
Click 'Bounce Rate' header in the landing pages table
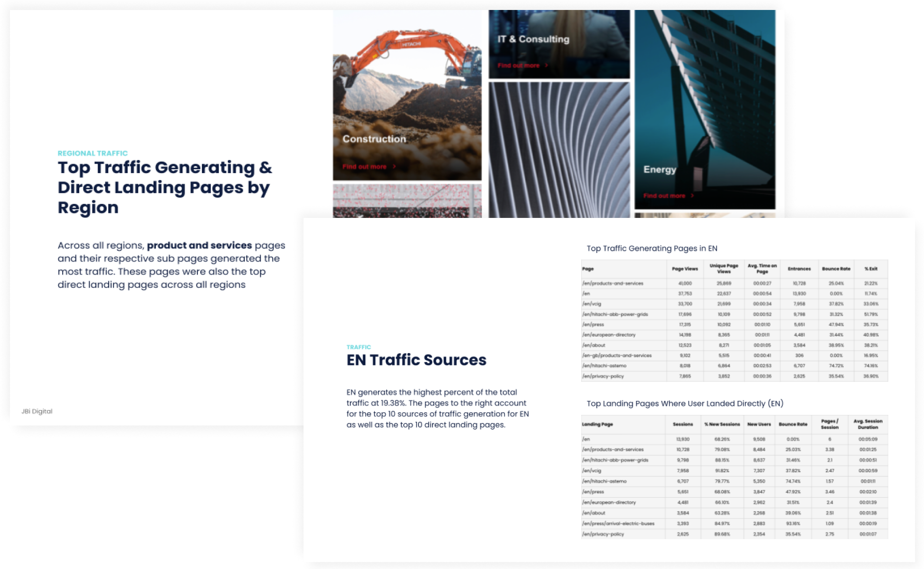point(792,424)
